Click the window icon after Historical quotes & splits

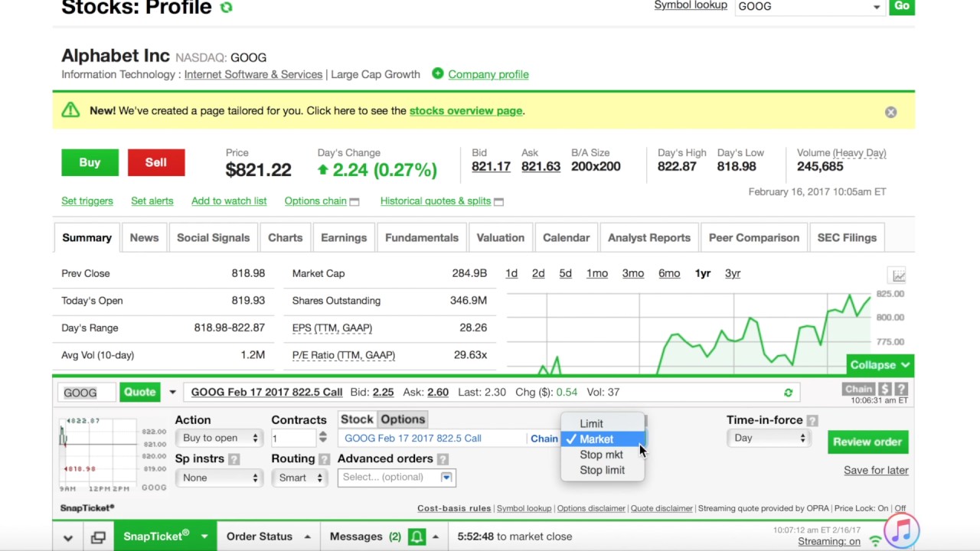click(498, 201)
